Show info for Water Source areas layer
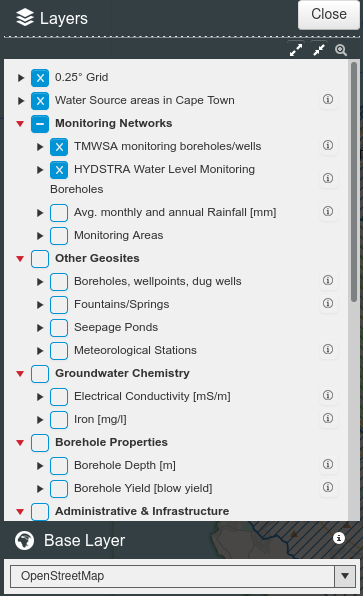Image resolution: width=363 pixels, height=596 pixels. pos(328,100)
